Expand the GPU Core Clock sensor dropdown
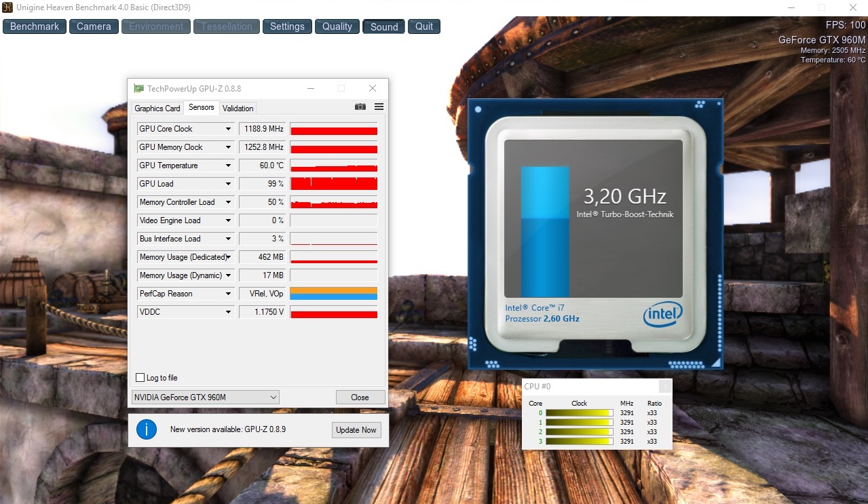This screenshot has height=504, width=868. coord(228,129)
